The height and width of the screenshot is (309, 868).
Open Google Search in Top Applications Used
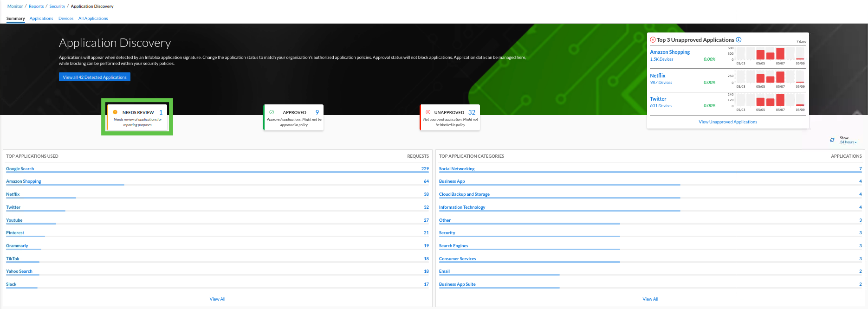click(20, 169)
